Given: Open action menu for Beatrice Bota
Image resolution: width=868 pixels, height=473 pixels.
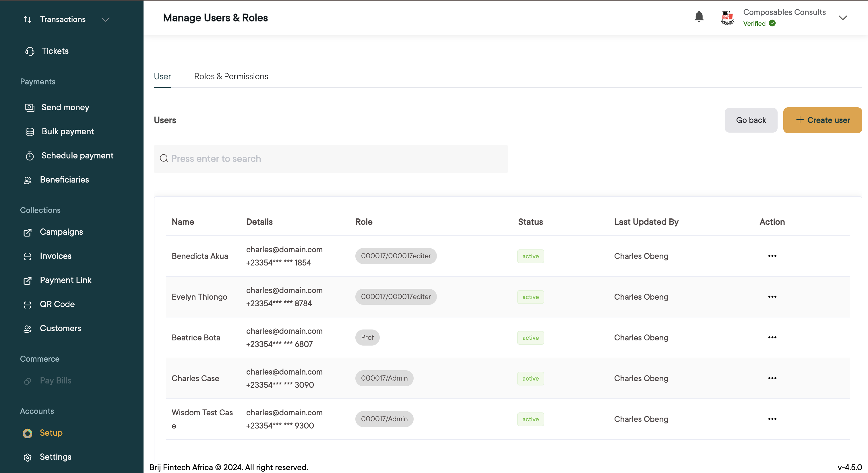Looking at the screenshot, I should click(x=772, y=338).
